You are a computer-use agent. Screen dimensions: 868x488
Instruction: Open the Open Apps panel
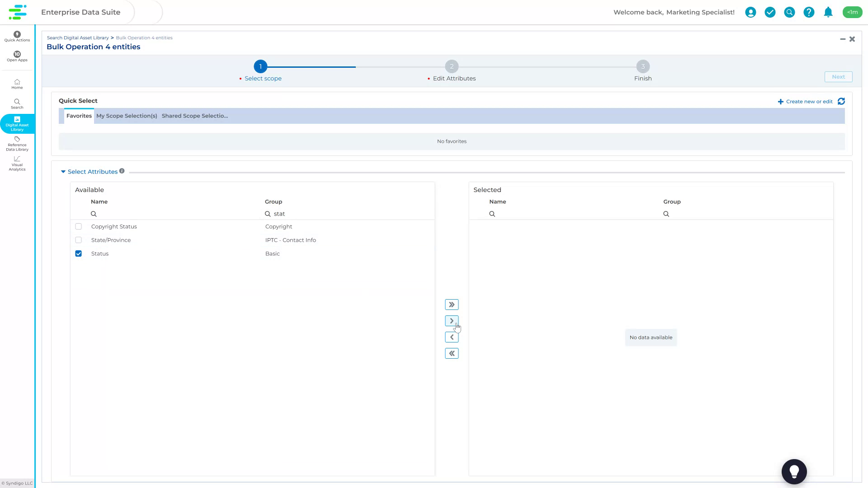click(17, 56)
